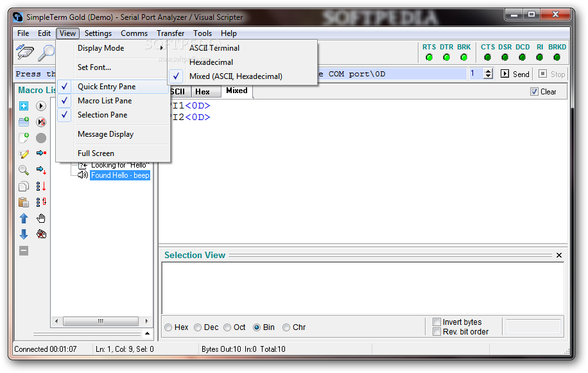Click the macro list horizontal scrollbar thumb
The image size is (588, 373).
[101, 321]
